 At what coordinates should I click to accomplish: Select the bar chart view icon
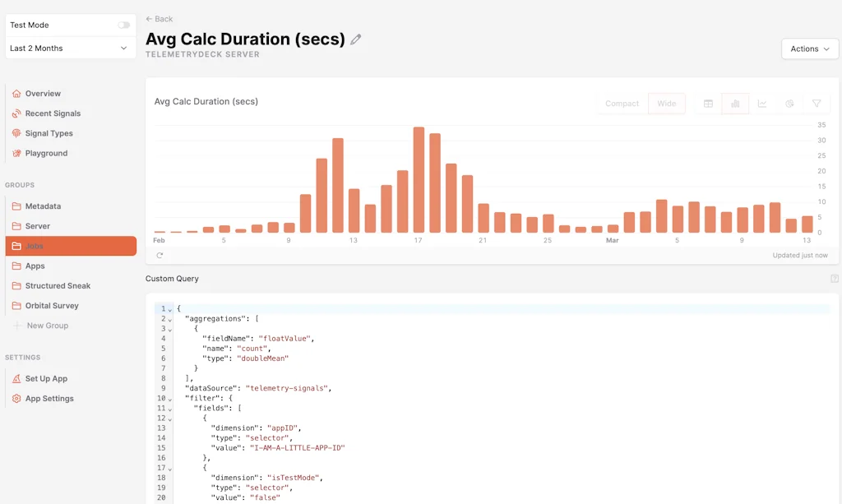pos(735,104)
